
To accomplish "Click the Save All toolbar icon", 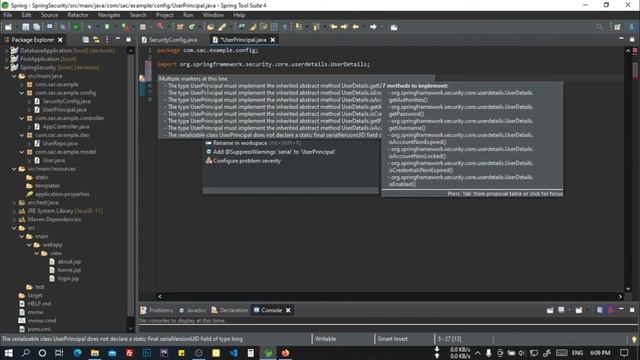I will (x=36, y=27).
